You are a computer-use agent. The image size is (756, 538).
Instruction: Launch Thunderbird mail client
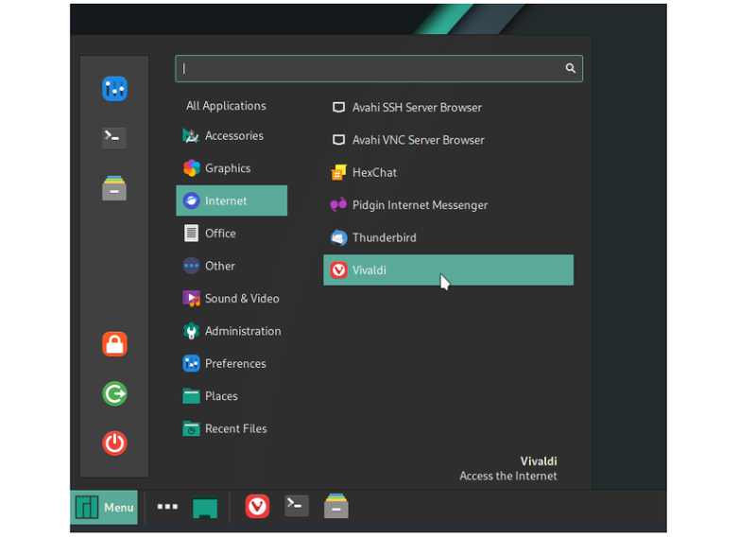(x=448, y=237)
